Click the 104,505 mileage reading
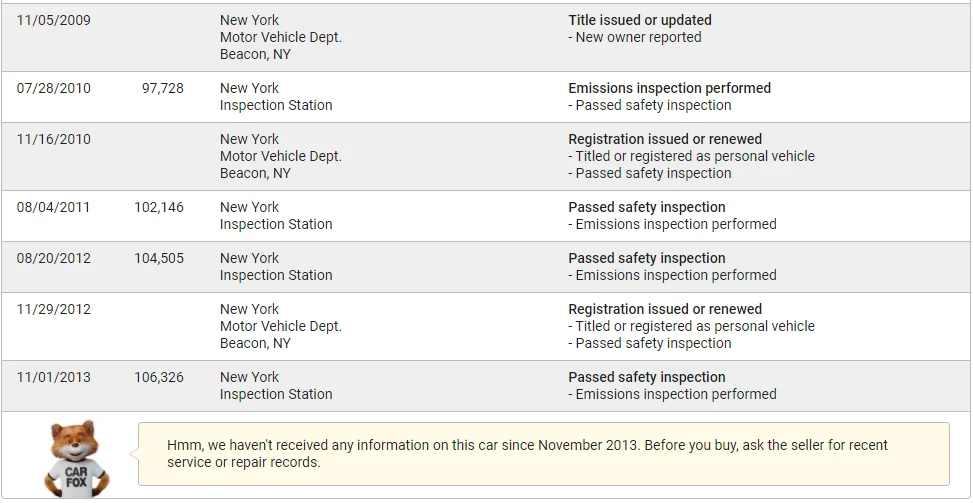 point(159,258)
